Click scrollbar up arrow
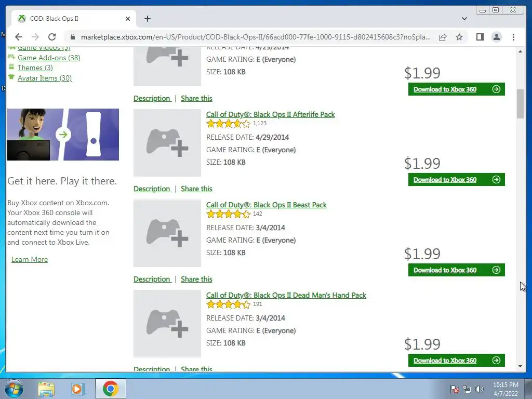 tap(520, 51)
